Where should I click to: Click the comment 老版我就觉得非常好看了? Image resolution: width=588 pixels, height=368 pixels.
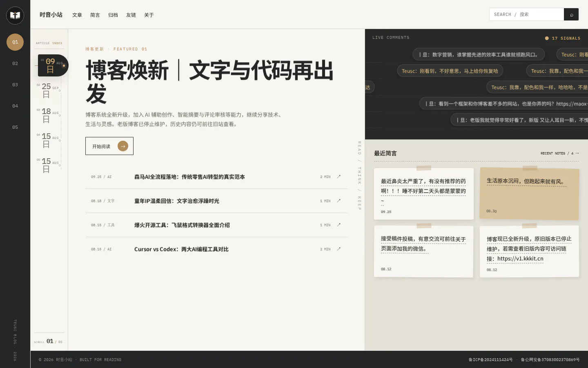pos(519,120)
